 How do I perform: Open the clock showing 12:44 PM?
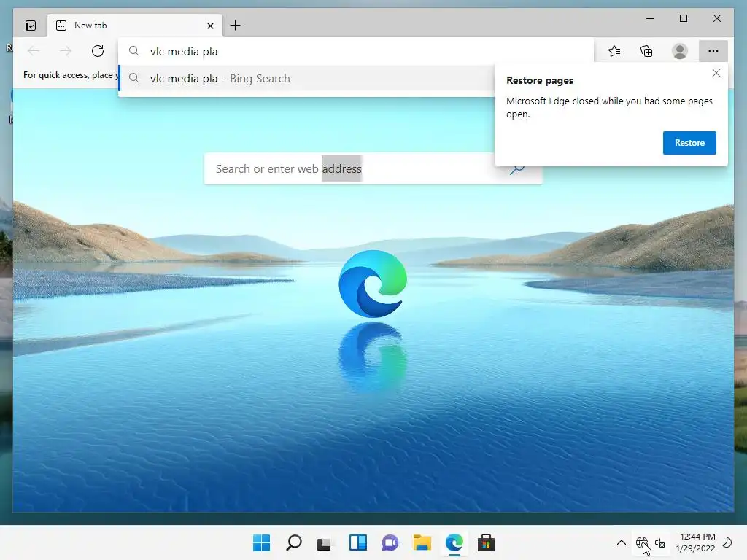(695, 542)
